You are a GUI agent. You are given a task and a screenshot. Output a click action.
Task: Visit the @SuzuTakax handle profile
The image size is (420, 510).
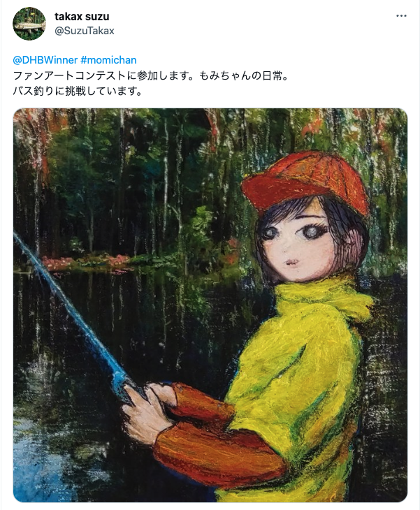pos(85,31)
